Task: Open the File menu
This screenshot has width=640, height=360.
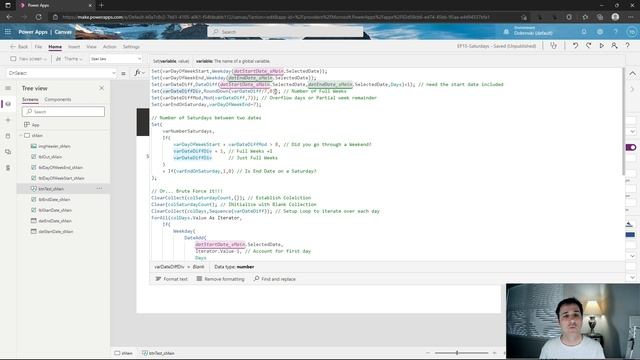Action: 38,47
